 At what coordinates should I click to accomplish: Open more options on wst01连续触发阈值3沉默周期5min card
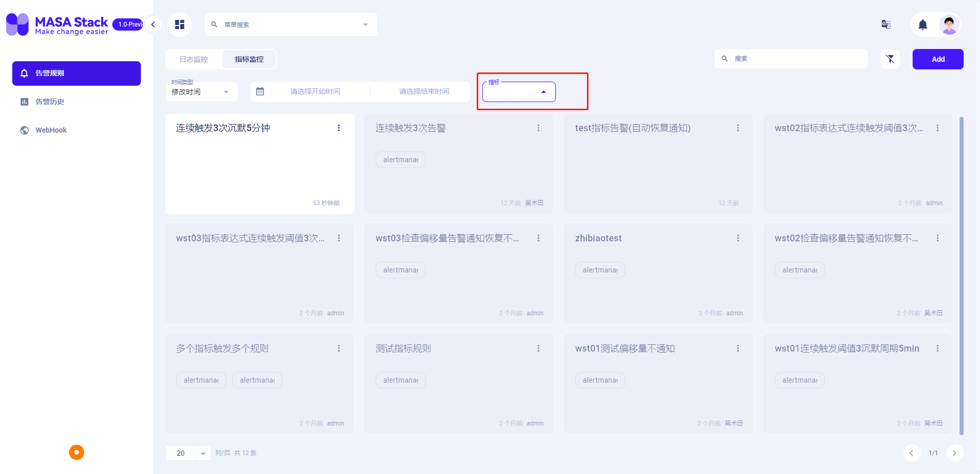(x=938, y=348)
